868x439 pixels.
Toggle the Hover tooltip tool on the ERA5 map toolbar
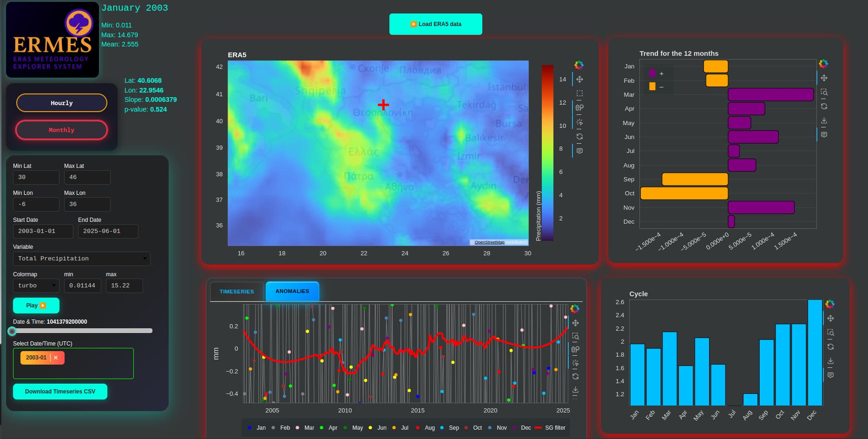579,151
